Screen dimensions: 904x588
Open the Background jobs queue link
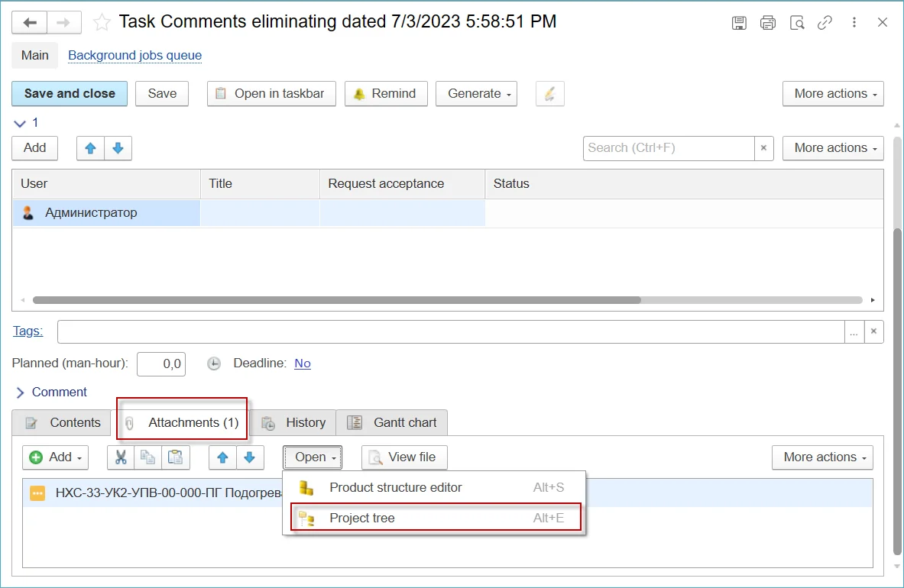[x=134, y=56]
